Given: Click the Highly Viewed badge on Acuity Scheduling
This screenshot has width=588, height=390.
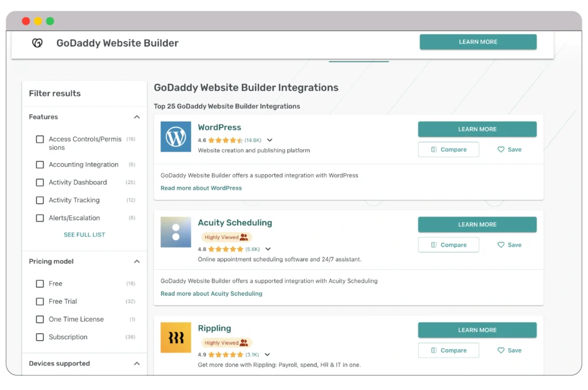Looking at the screenshot, I should pyautogui.click(x=226, y=236).
